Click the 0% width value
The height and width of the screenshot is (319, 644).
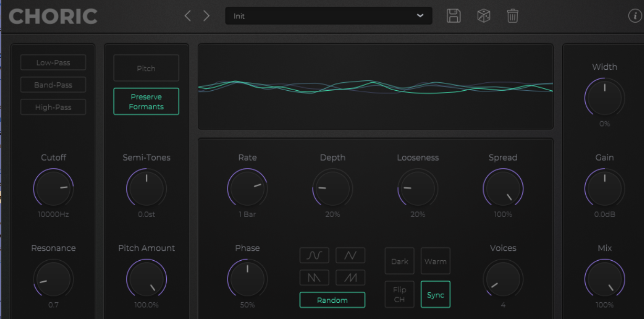coord(605,124)
